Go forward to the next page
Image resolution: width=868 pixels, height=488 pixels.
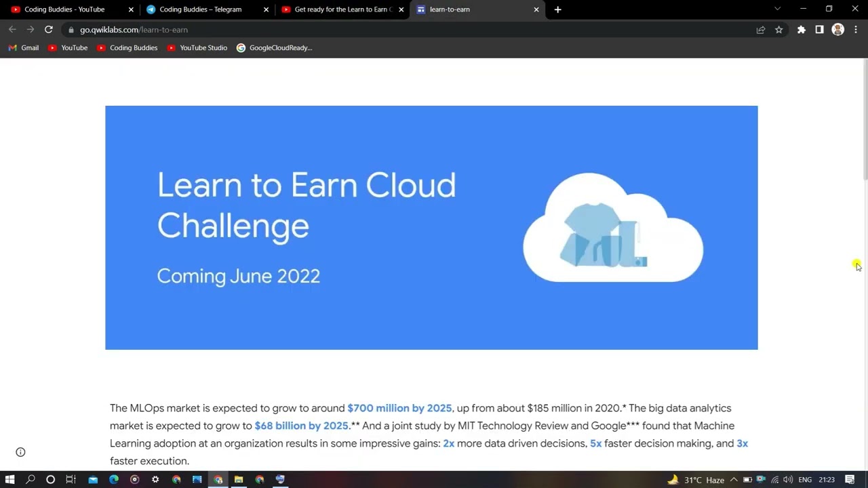(30, 29)
